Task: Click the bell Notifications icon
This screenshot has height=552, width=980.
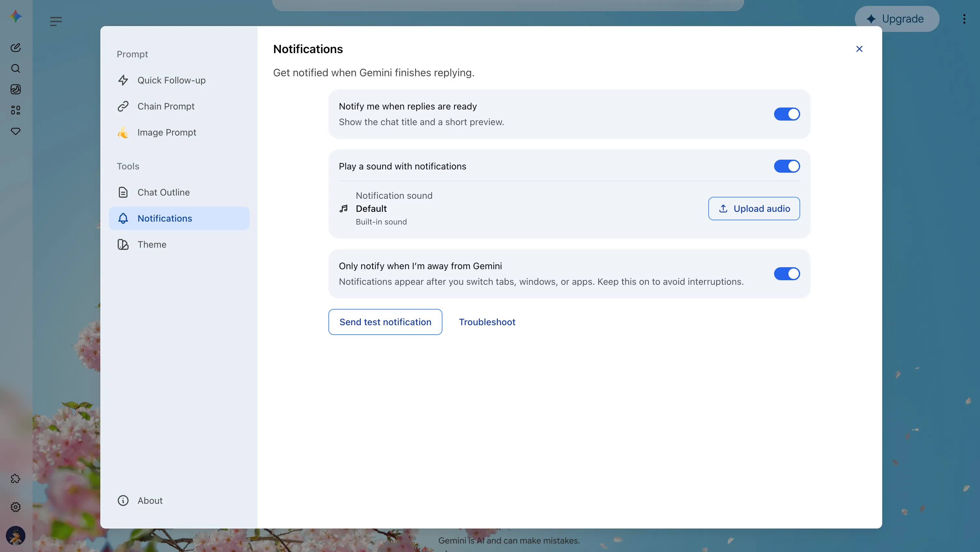Action: (123, 218)
